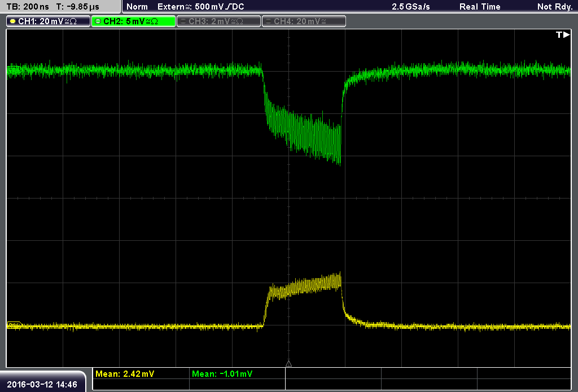Click the green Mean: -1.01 mV measurement
This screenshot has width=578, height=392.
(222, 373)
